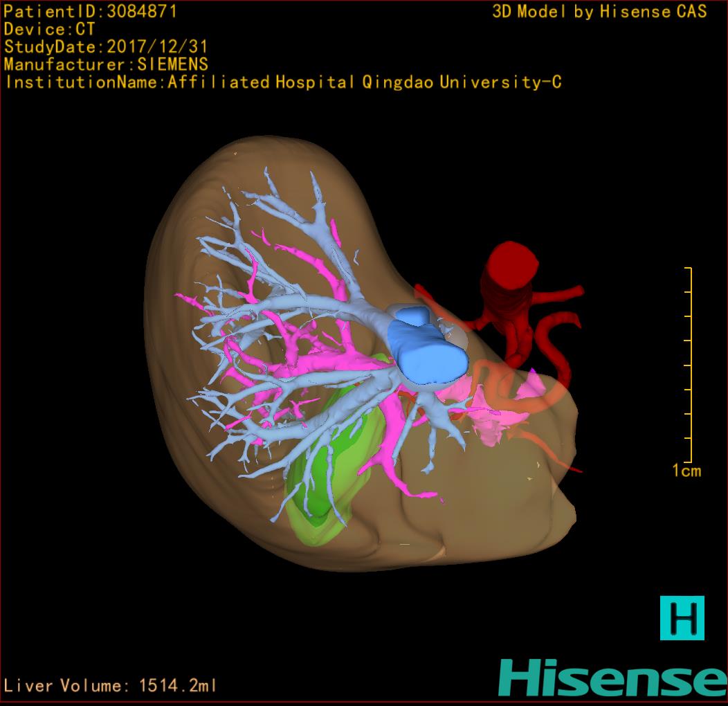This screenshot has width=728, height=706.
Task: Select the StudyDate:2017/12/31 label
Action: tap(106, 48)
